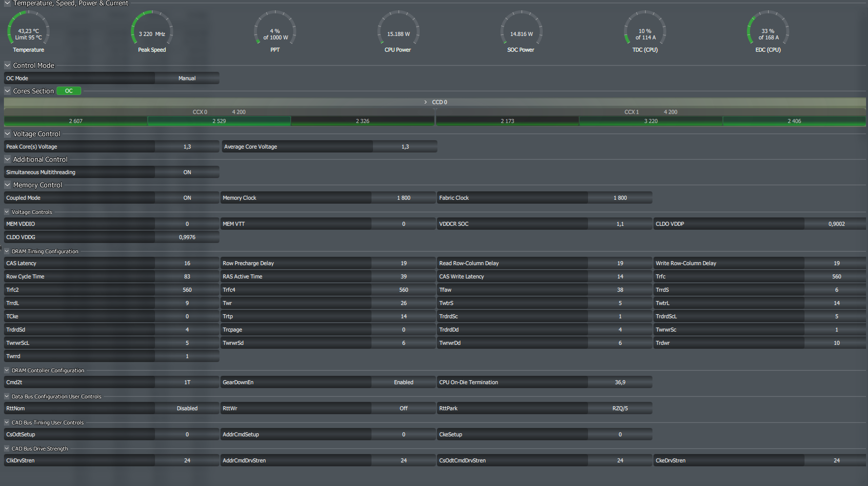Edit the Twr value 26
Viewport: 868px width, 486px height.
click(403, 303)
